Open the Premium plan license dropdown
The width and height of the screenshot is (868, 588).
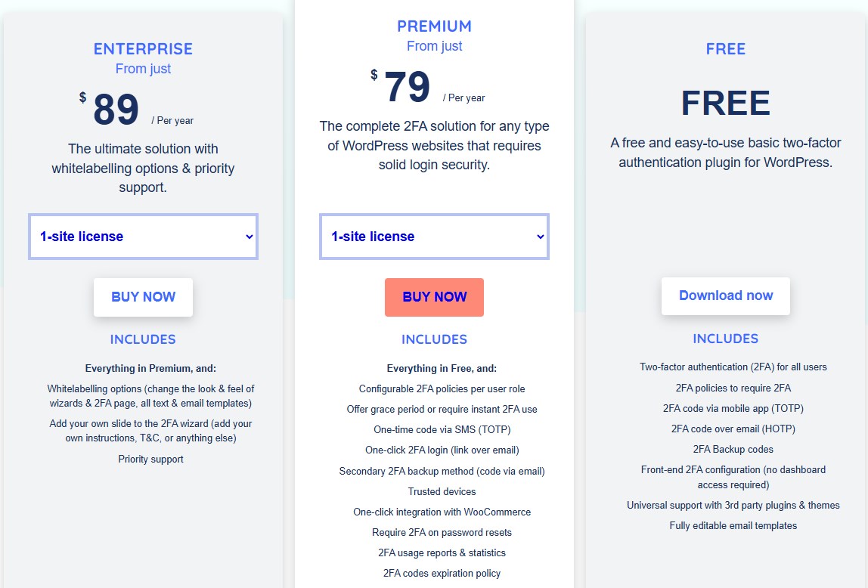coord(434,237)
